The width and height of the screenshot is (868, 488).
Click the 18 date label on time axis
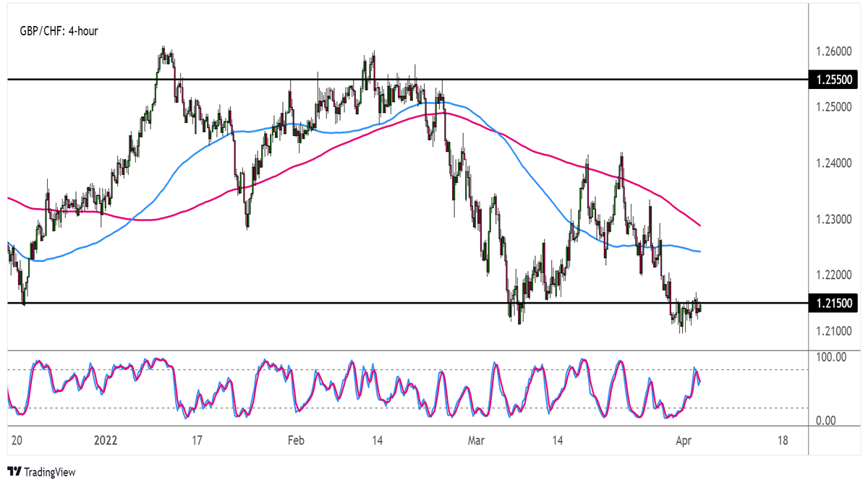[x=783, y=440]
